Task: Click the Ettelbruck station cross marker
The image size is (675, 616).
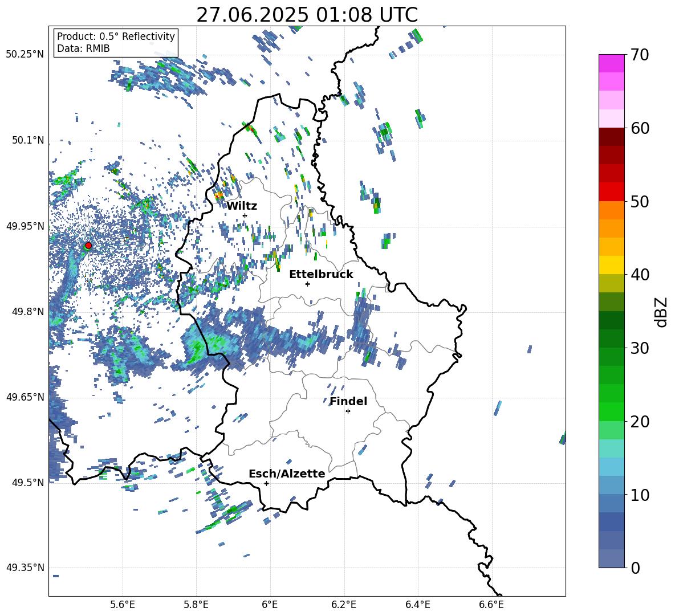Action: [307, 284]
